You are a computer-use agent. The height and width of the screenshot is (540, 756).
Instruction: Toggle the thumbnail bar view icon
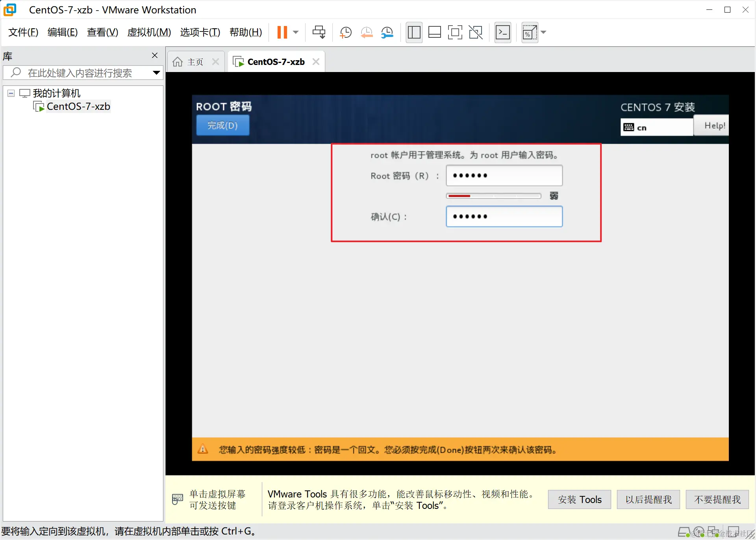point(434,32)
